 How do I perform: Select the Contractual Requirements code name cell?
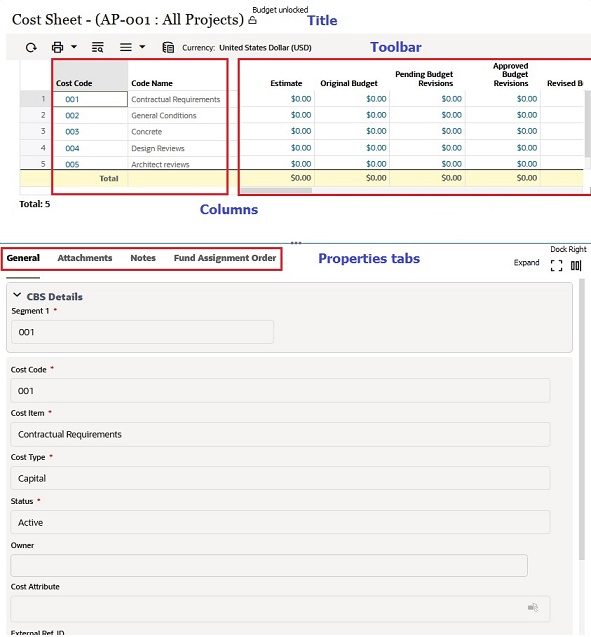pyautogui.click(x=177, y=99)
